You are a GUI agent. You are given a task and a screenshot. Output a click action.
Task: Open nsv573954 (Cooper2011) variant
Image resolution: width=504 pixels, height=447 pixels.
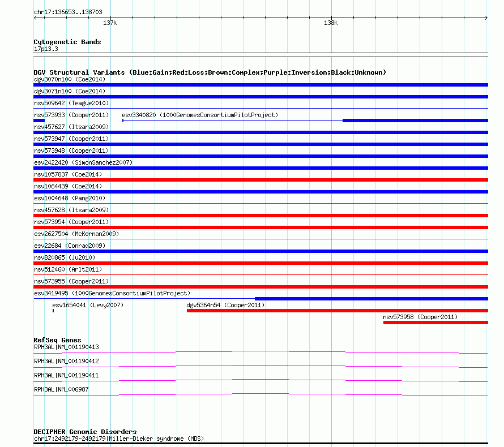(71, 222)
